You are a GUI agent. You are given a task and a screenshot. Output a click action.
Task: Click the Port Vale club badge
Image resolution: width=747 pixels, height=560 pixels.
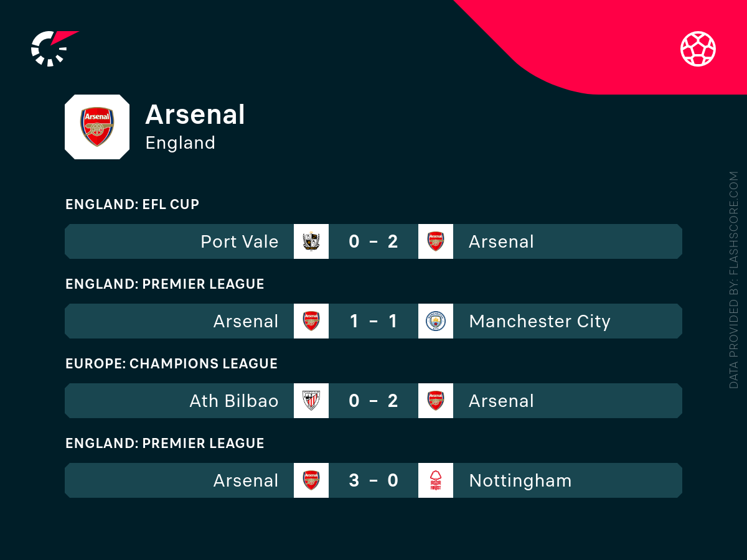tap(311, 241)
